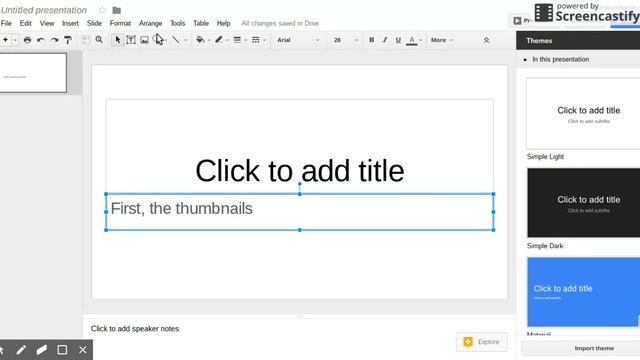Click the Undo arrow icon
Image resolution: width=640 pixels, height=360 pixels.
[41, 40]
